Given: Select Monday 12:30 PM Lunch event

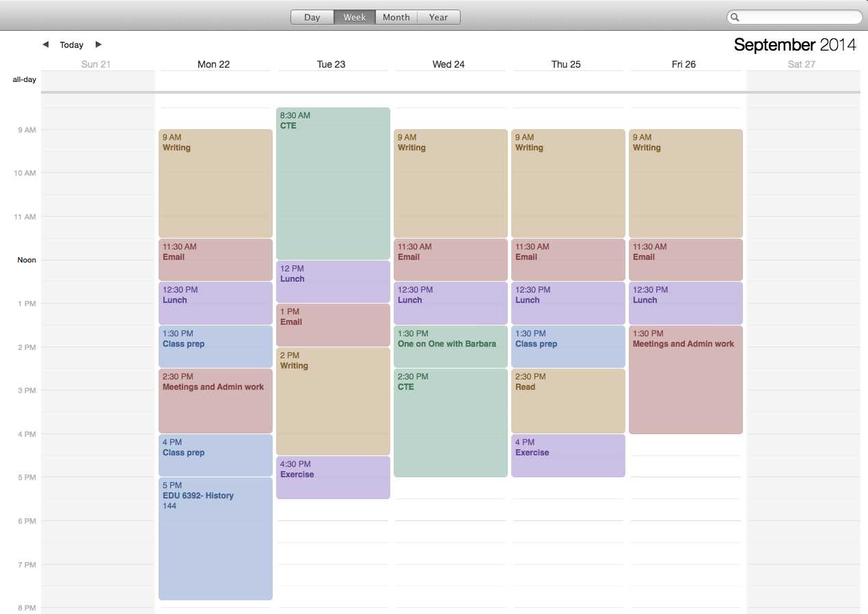Looking at the screenshot, I should 215,303.
